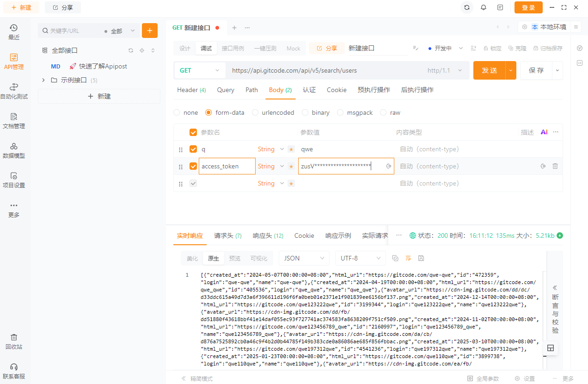
Task: Switch response view to 美化
Action: coord(192,258)
